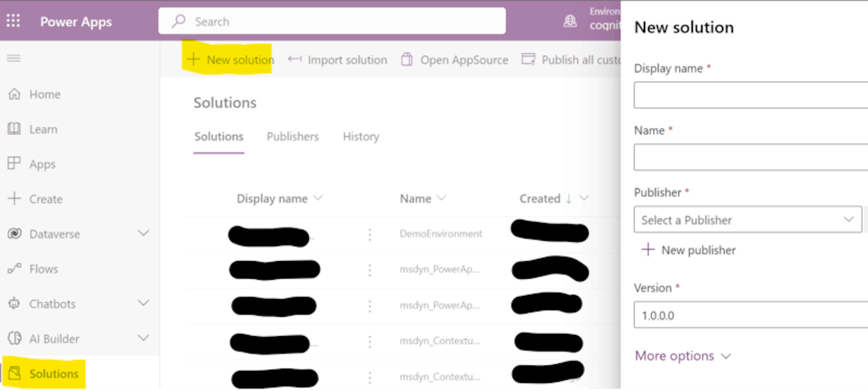Click the Power Apps title link
This screenshot has width=868, height=391.
click(76, 22)
